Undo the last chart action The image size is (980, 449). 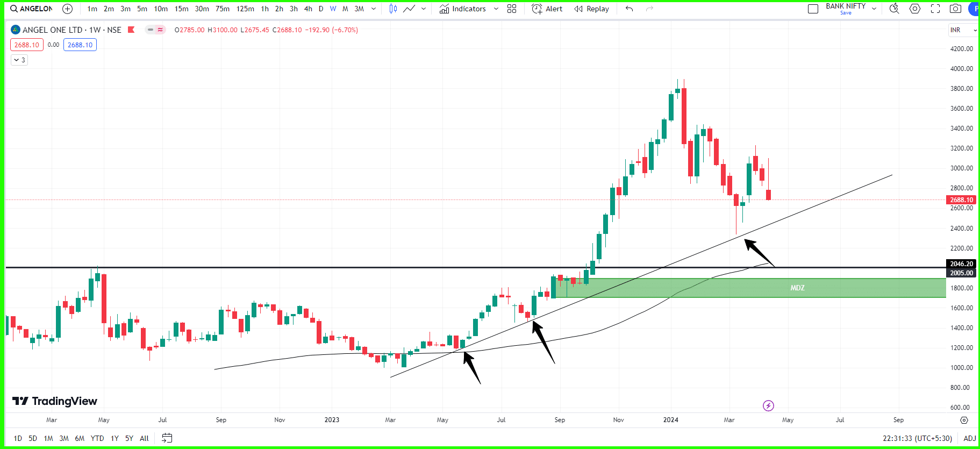[629, 9]
